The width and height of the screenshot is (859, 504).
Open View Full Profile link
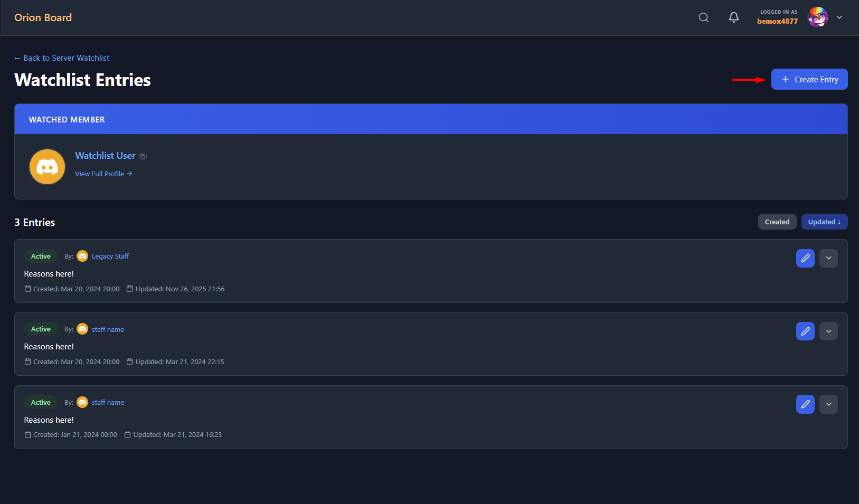tap(100, 173)
